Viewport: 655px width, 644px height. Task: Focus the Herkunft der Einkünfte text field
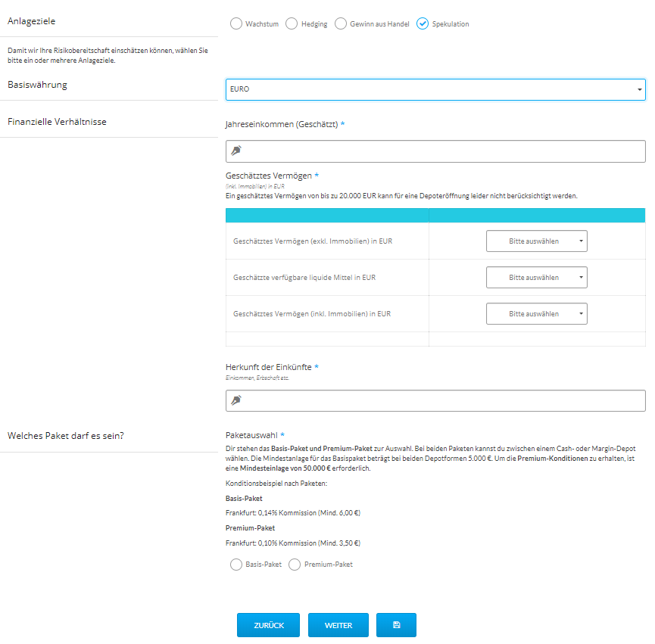[443, 400]
